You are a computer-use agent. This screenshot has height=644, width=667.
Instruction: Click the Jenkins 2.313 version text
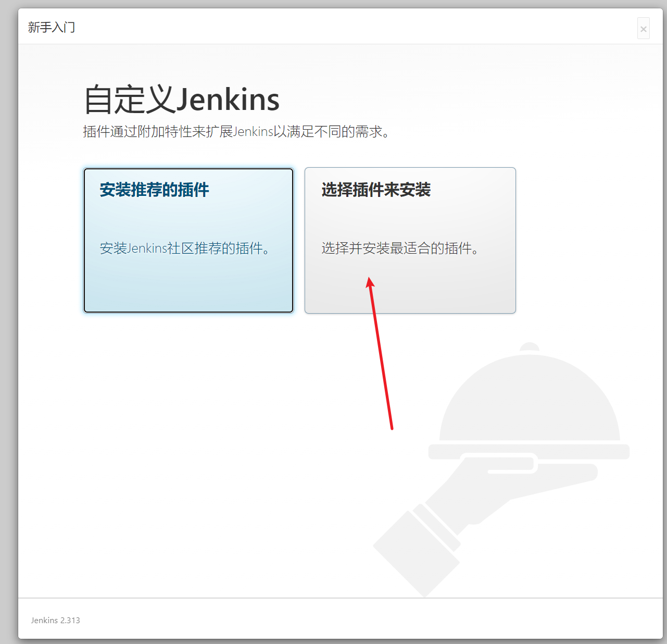point(55,620)
